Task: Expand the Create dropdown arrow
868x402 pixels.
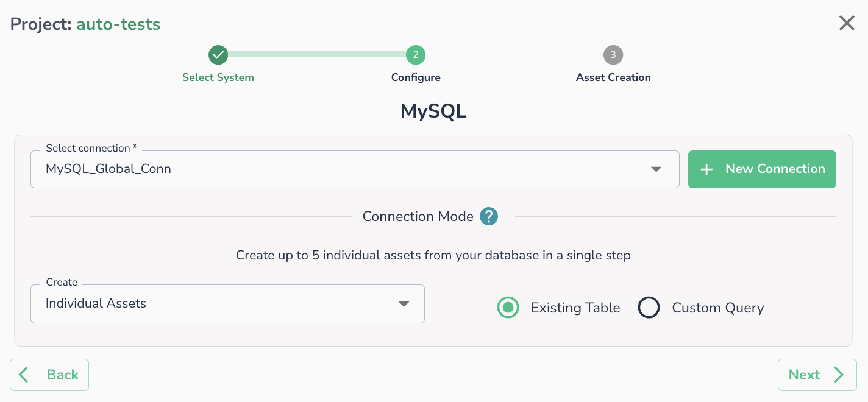Action: tap(404, 304)
